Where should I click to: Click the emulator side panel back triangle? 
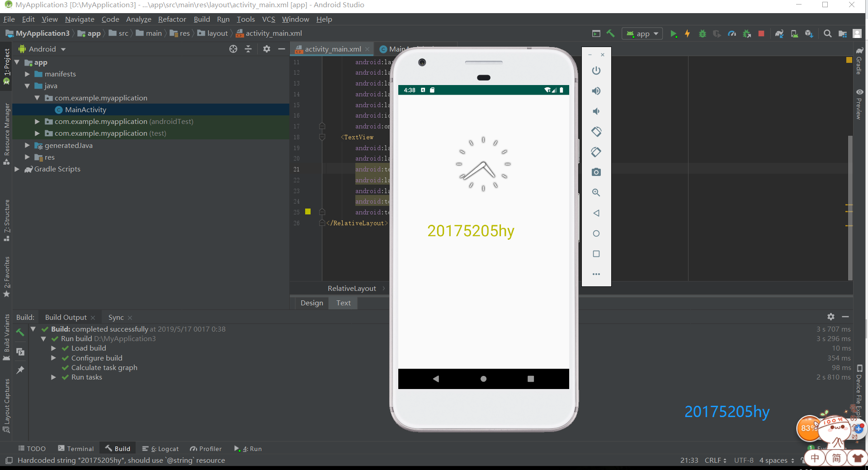[x=596, y=213]
